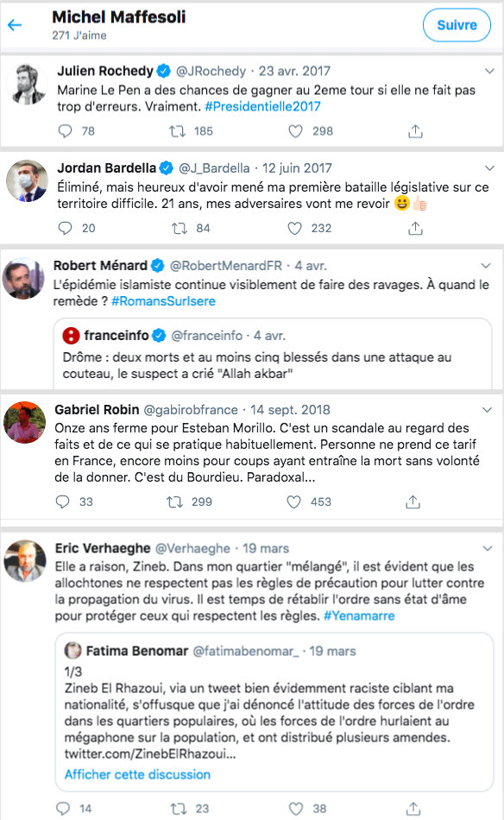Click Robert Ménard's profile avatar

point(25,276)
